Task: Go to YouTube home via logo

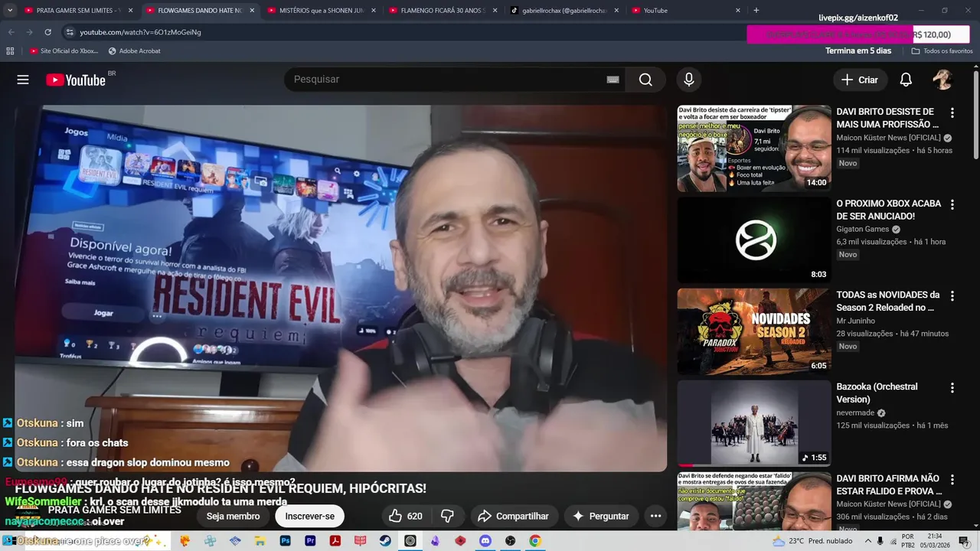Action: coord(76,80)
